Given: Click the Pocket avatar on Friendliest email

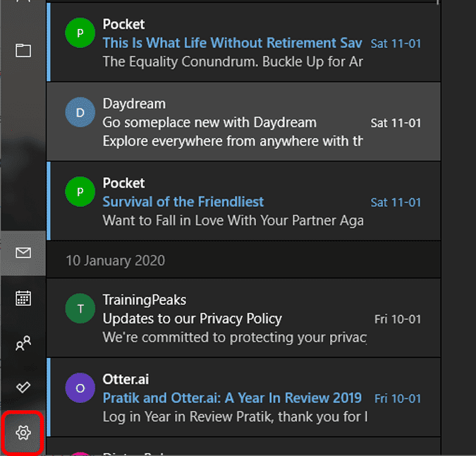Looking at the screenshot, I should click(x=79, y=192).
